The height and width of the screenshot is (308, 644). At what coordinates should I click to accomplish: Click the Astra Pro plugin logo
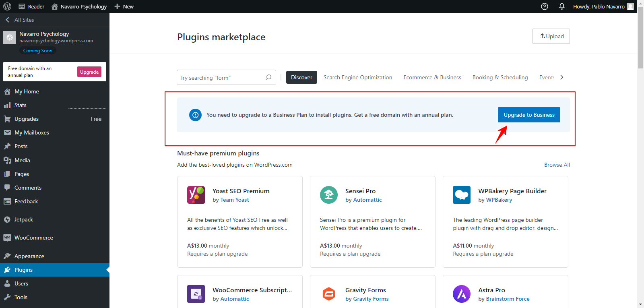[462, 294]
